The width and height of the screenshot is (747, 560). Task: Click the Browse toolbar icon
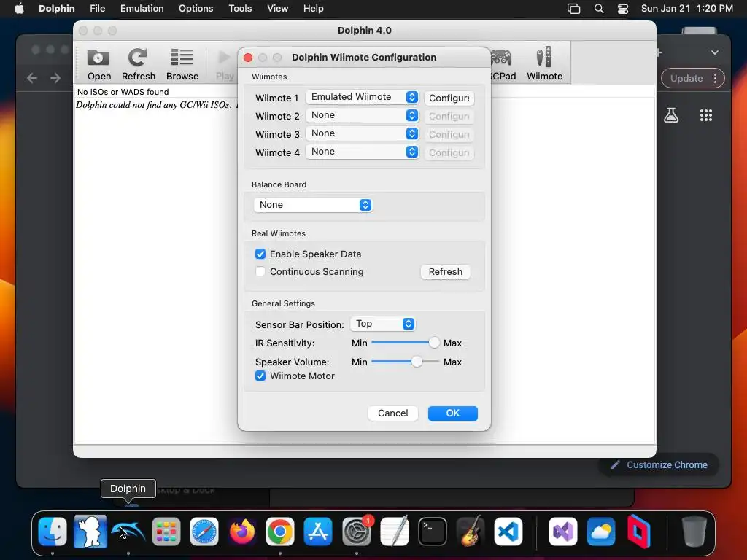point(182,64)
